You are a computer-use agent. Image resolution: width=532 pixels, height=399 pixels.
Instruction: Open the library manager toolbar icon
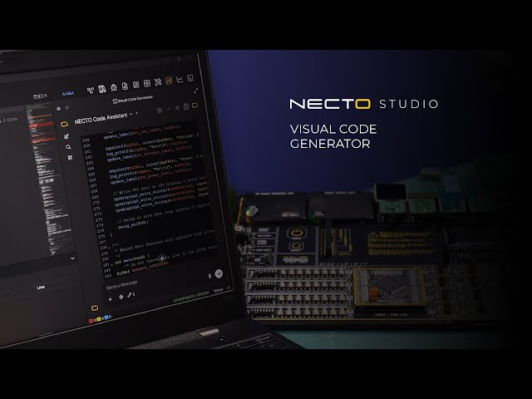click(101, 89)
